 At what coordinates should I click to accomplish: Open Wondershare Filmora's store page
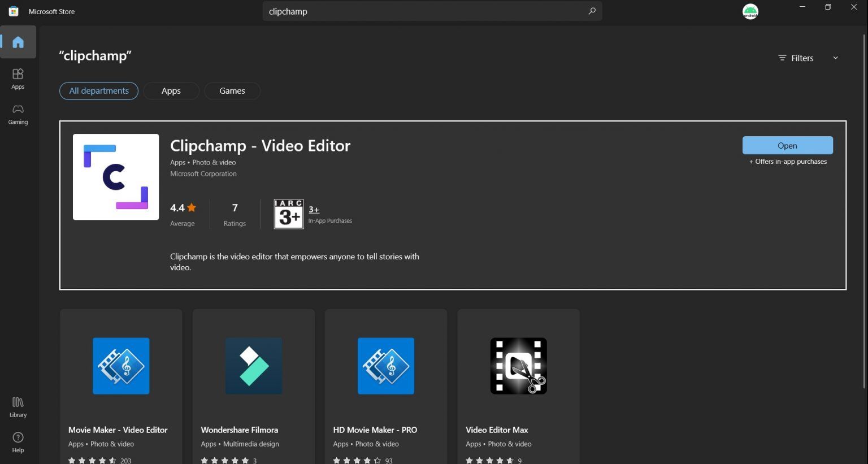tap(253, 366)
